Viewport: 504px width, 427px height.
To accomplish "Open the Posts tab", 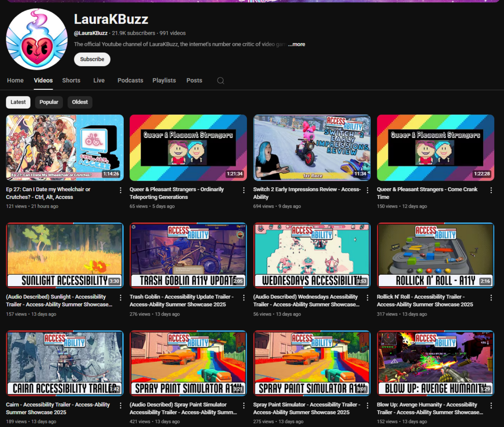I will point(194,81).
